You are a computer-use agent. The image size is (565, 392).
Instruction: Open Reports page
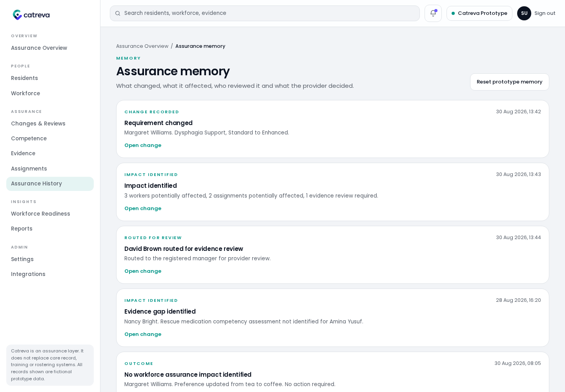click(50, 229)
